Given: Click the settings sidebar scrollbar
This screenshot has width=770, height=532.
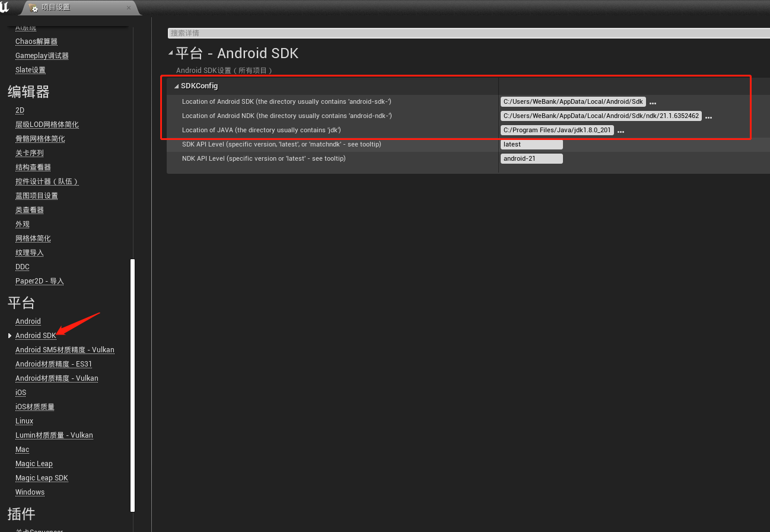Looking at the screenshot, I should (133, 386).
